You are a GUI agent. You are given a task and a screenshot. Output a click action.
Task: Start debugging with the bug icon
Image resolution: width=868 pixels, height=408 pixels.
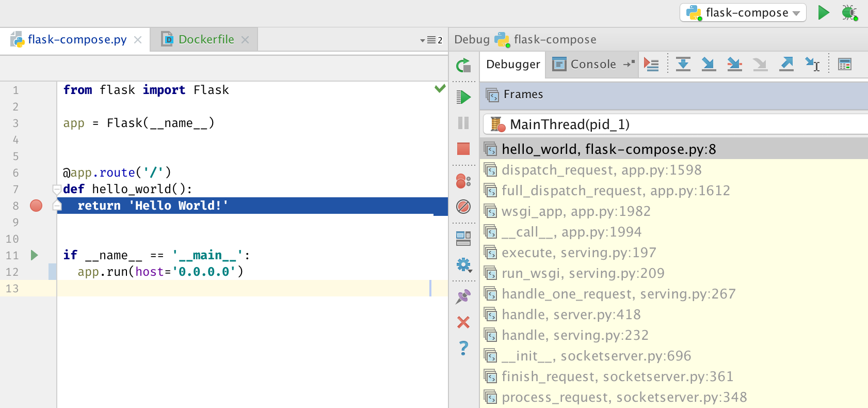(849, 12)
